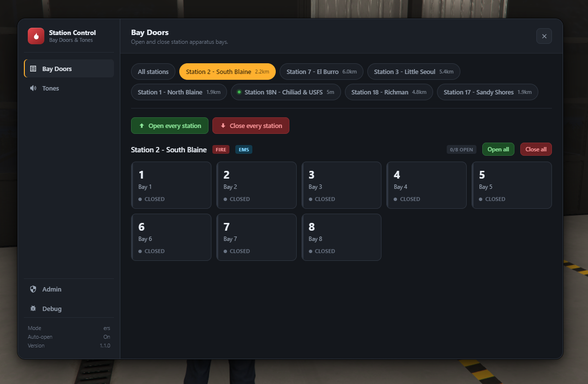588x384 pixels.
Task: Open the Bay Doors sidebar section
Action: pos(69,69)
